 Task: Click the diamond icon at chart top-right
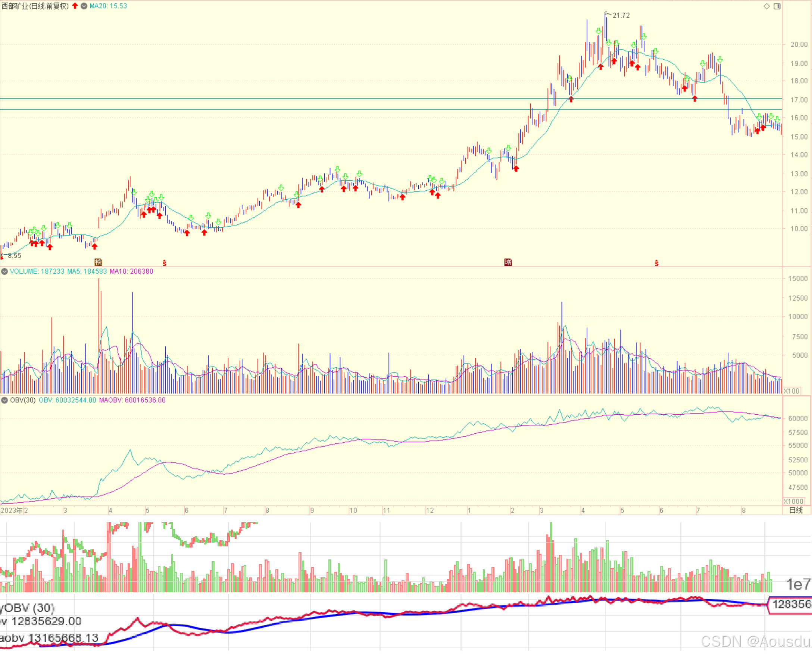pyautogui.click(x=767, y=6)
